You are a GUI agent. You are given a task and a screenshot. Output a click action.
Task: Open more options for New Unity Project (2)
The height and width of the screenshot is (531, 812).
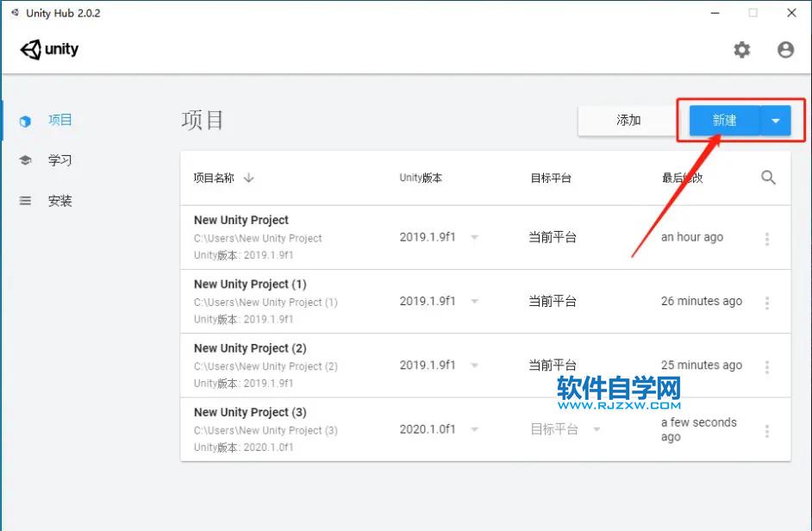(766, 367)
